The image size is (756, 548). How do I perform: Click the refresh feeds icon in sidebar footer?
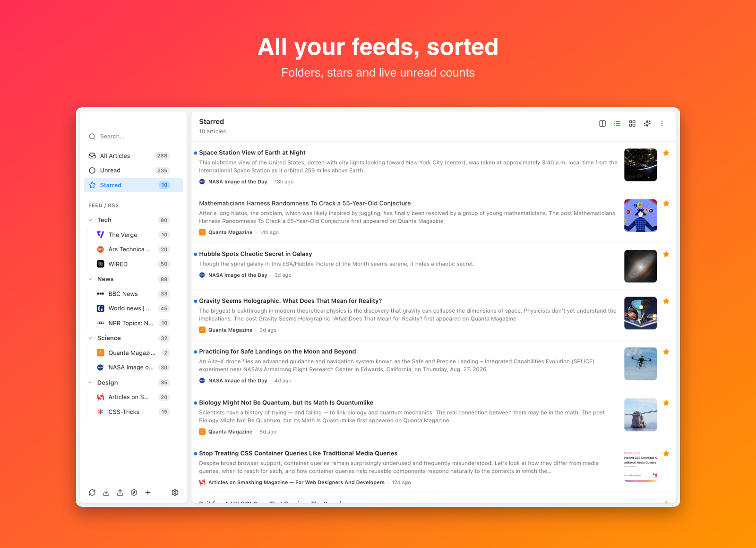92,493
